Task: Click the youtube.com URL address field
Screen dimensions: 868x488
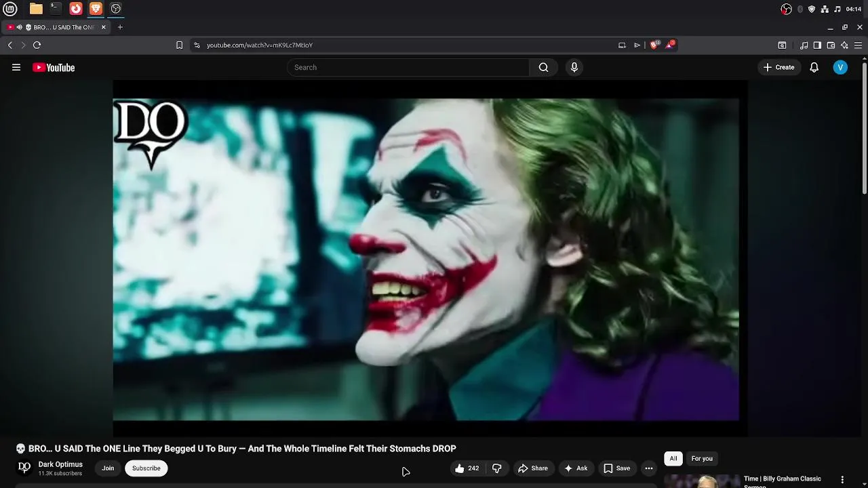Action: point(260,45)
